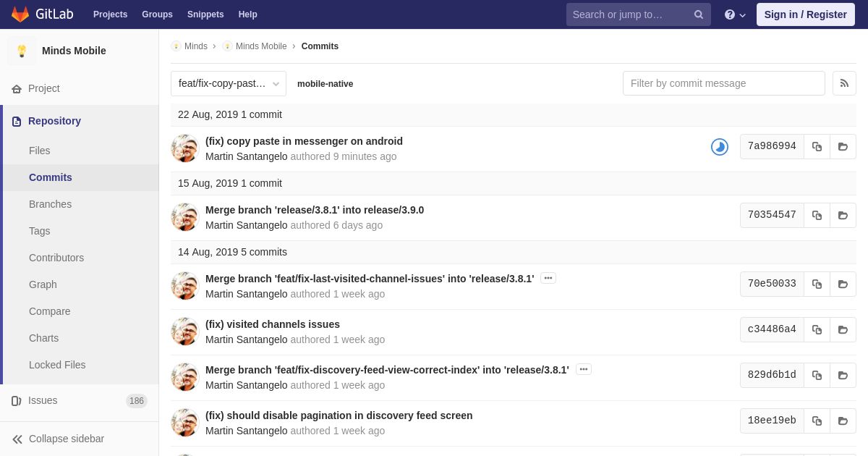This screenshot has height=456, width=868.
Task: Open commit 'Merge branch release/3.8.1 into release/3.9.0'
Action: (315, 210)
